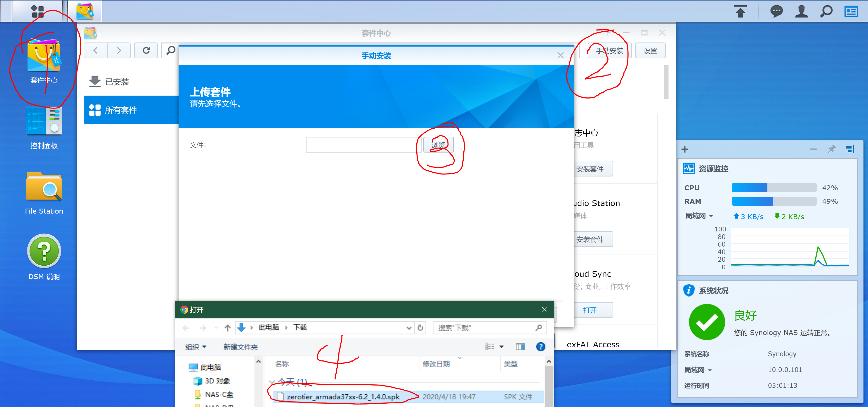868x407 pixels.
Task: Go back in file dialog
Action: coord(186,327)
